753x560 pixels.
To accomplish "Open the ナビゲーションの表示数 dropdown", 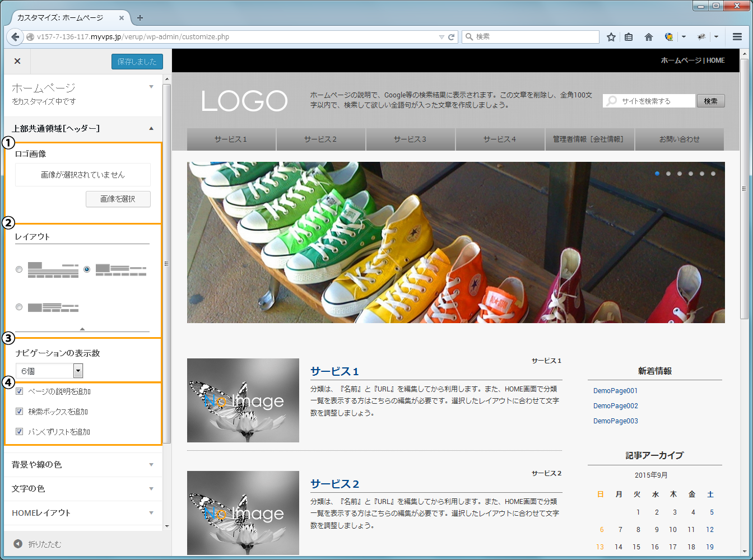I will pyautogui.click(x=49, y=371).
